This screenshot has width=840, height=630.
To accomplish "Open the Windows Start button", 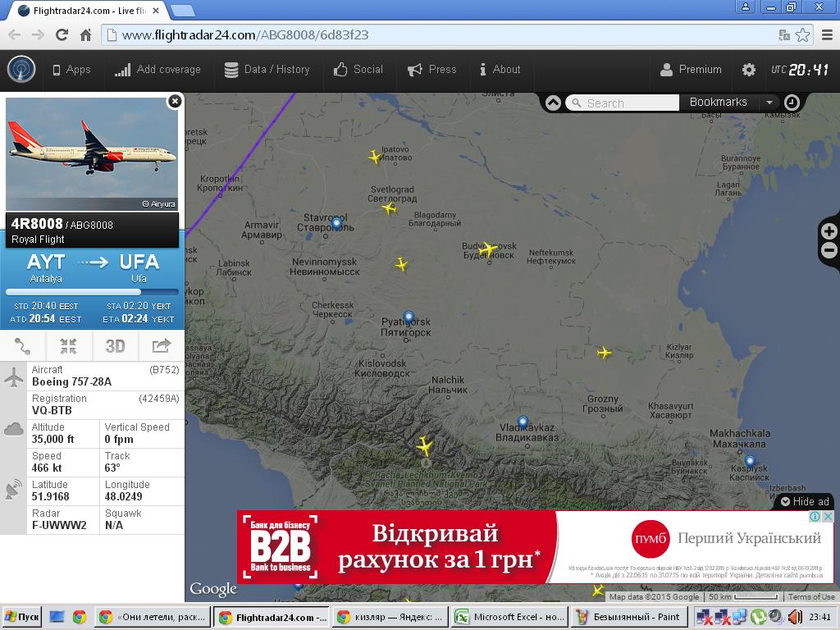I will (22, 617).
